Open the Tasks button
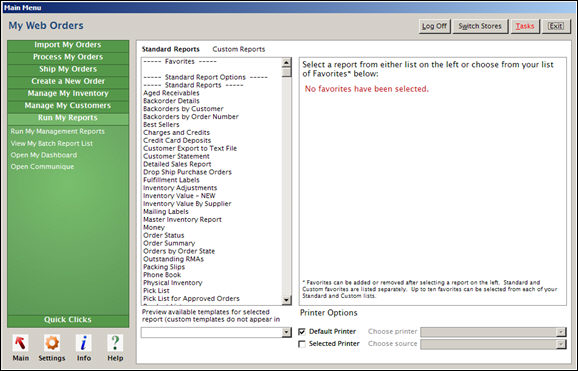The image size is (578, 371). tap(525, 26)
